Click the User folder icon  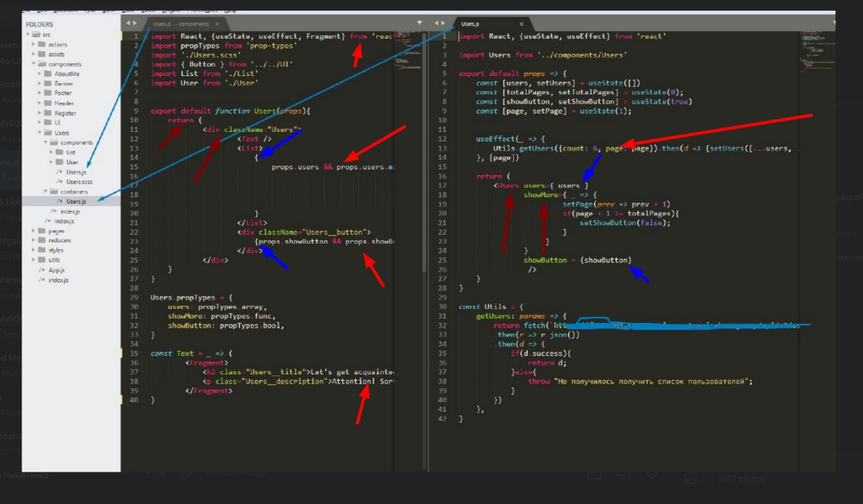point(60,162)
